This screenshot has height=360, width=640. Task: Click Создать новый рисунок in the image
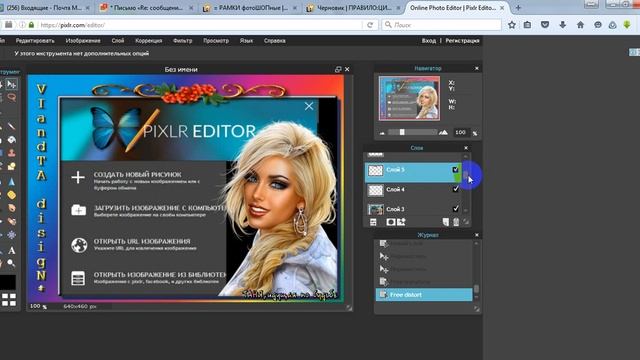(x=138, y=175)
